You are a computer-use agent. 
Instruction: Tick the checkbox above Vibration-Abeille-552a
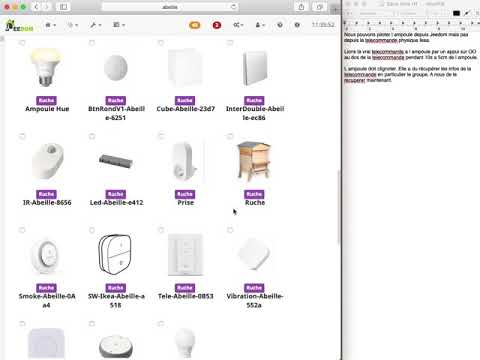(x=230, y=230)
